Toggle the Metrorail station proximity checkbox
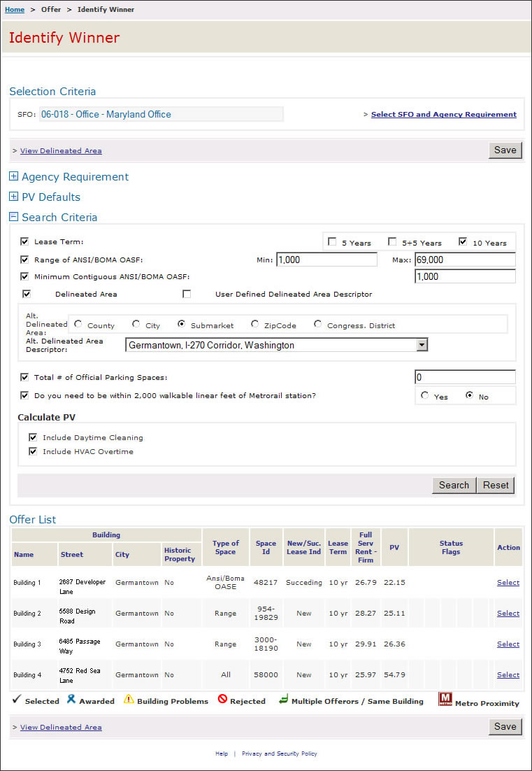532x771 pixels. [x=24, y=395]
